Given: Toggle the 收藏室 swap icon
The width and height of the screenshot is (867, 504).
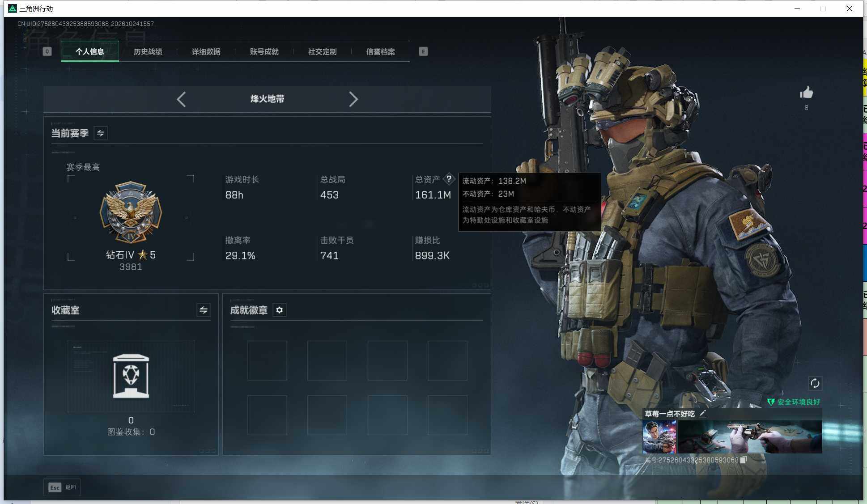Looking at the screenshot, I should point(203,310).
